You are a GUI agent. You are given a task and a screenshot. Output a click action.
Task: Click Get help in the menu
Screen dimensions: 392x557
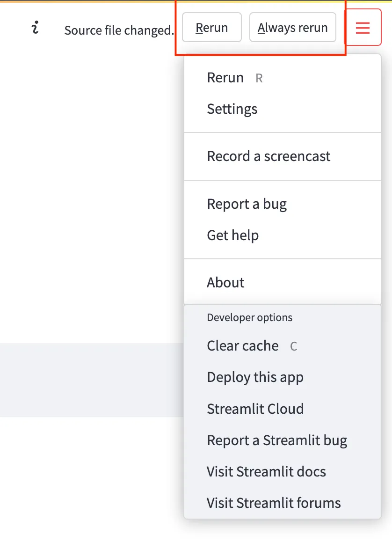point(232,235)
